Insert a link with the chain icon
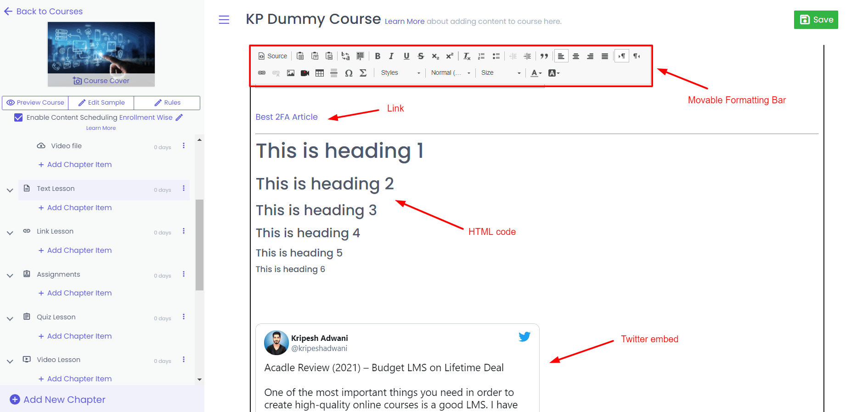Image resolution: width=868 pixels, height=412 pixels. click(262, 73)
